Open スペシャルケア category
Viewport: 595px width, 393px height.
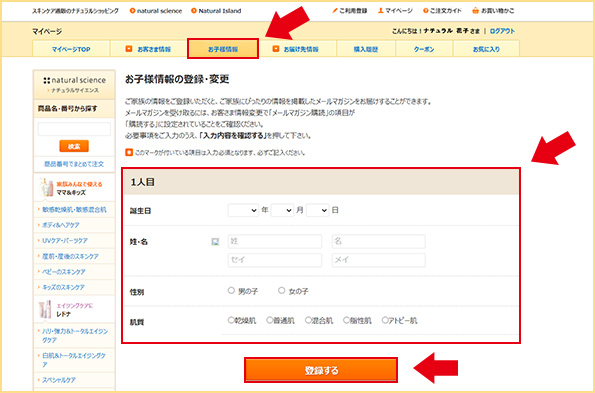[59, 380]
